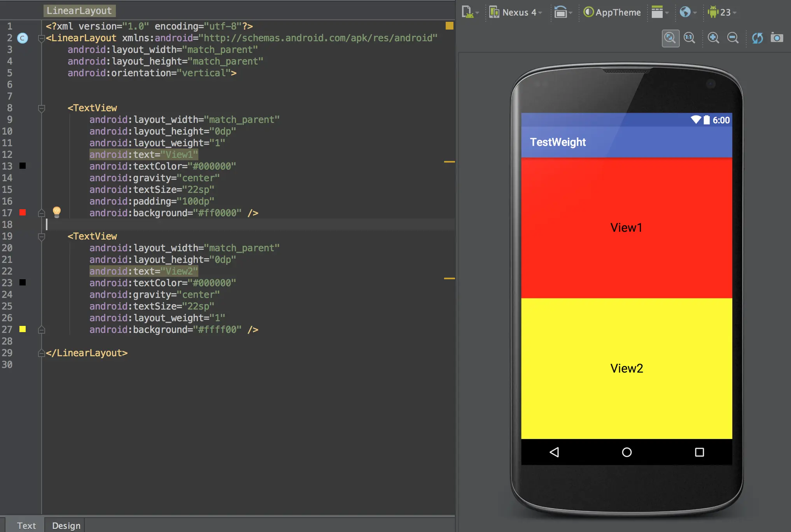Zoom out of the layout preview
Image resolution: width=791 pixels, height=532 pixels.
[733, 38]
